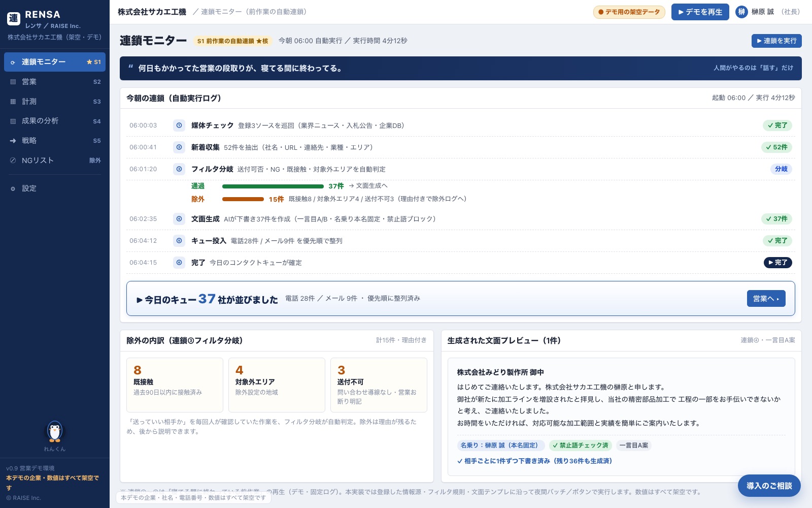This screenshot has height=508, width=812.
Task: Open 連鎖モニター in sidebar
Action: (x=55, y=62)
